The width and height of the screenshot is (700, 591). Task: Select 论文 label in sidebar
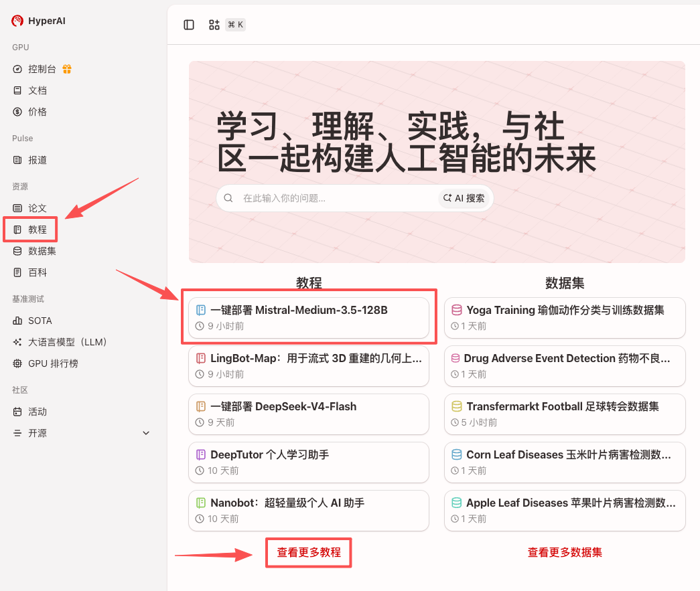tap(38, 208)
